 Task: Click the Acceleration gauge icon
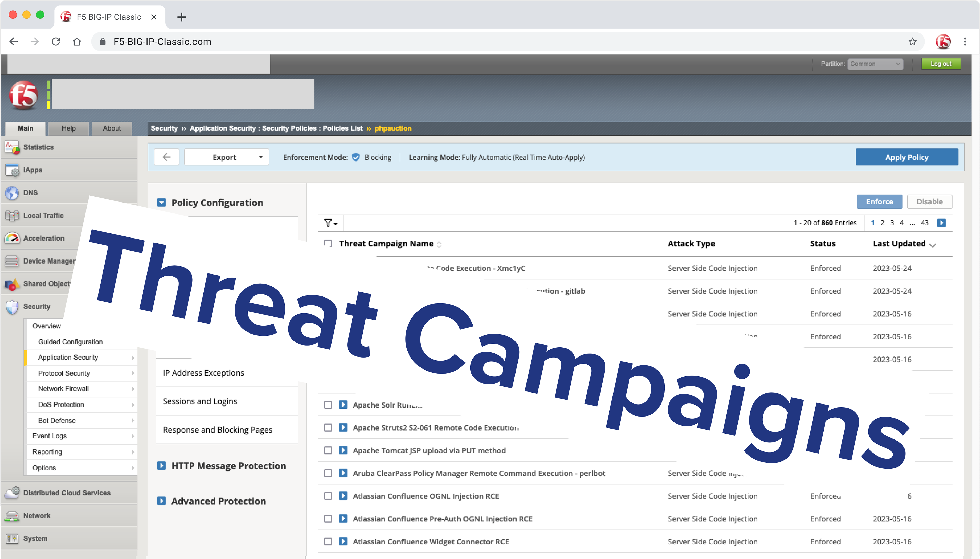tap(12, 239)
